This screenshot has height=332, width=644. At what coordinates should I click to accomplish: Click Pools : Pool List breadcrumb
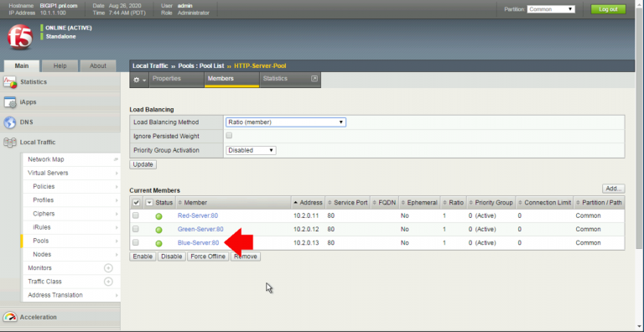pos(201,65)
